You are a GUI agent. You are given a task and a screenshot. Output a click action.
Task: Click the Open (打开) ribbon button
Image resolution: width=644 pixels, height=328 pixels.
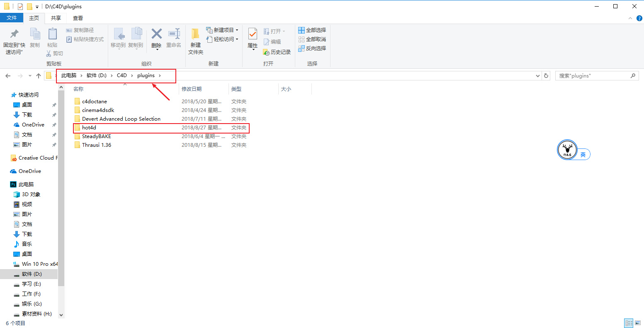tap(275, 32)
